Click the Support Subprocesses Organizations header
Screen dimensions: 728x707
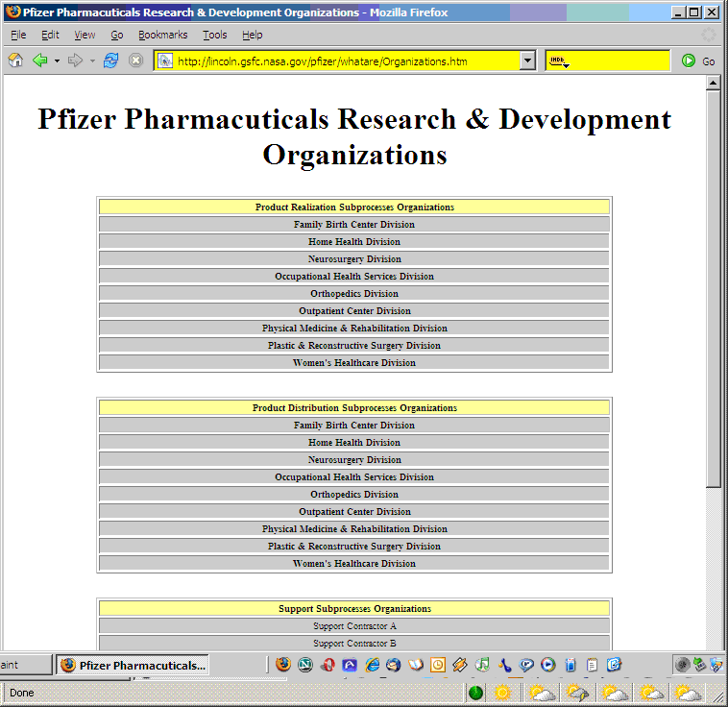[354, 608]
